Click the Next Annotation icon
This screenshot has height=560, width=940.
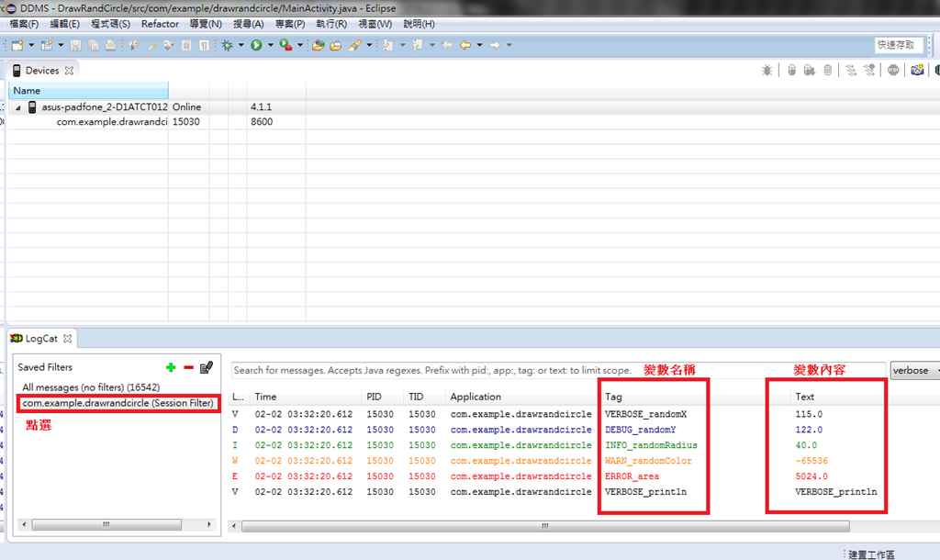pyautogui.click(x=388, y=45)
